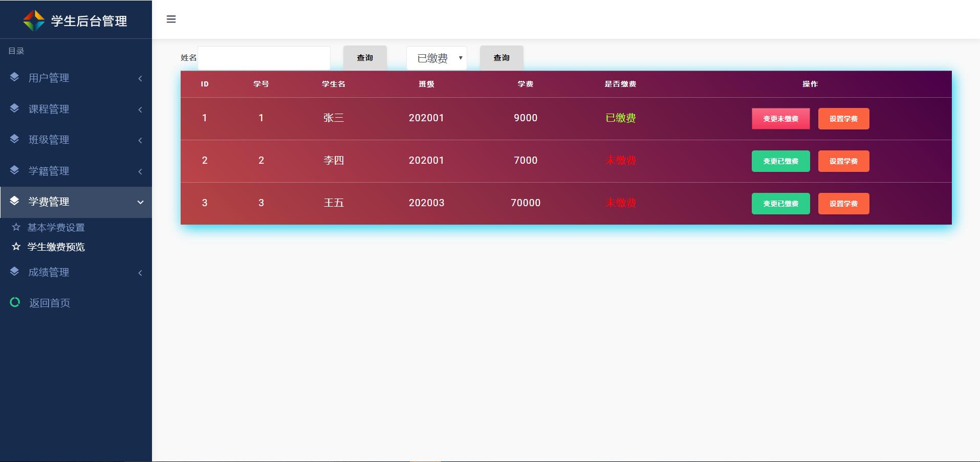
Task: Click student name 张三
Action: [x=334, y=118]
